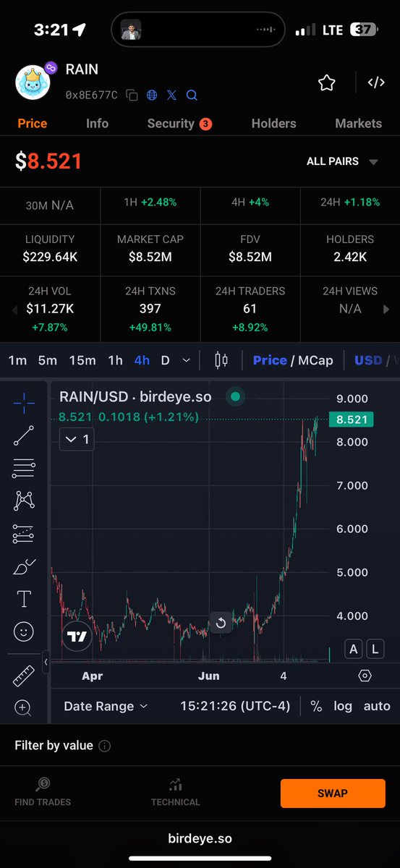400x868 pixels.
Task: Select the 1m timeframe
Action: 18,360
